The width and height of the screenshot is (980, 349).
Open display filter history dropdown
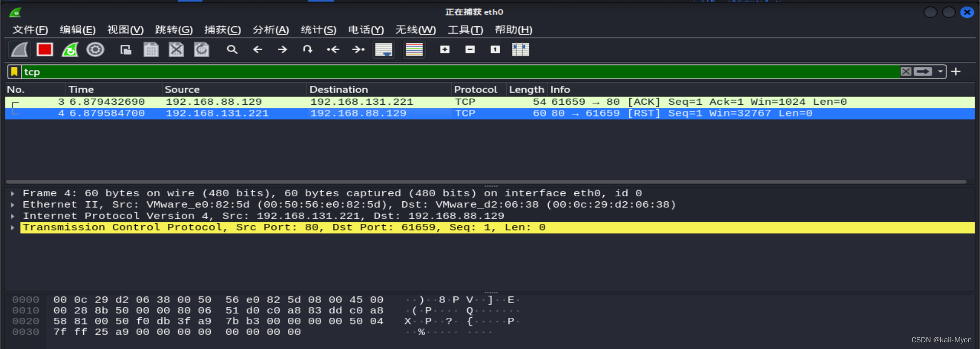point(940,72)
